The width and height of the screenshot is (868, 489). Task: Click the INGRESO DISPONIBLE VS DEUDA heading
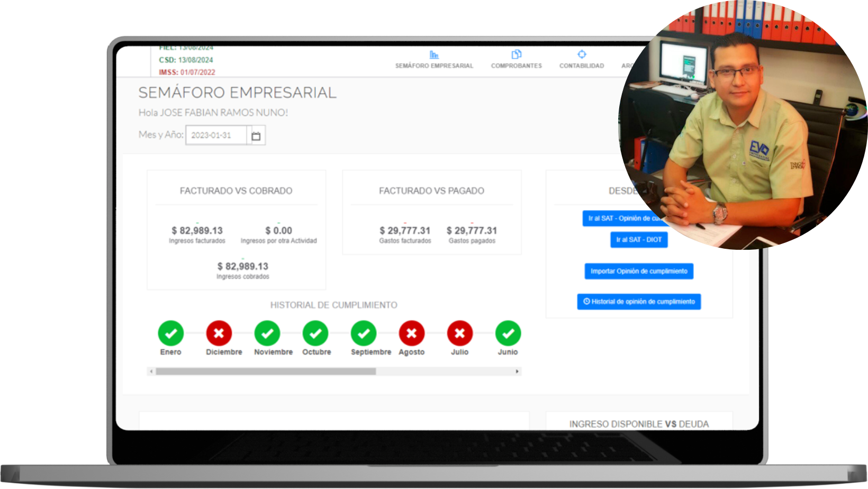(639, 424)
